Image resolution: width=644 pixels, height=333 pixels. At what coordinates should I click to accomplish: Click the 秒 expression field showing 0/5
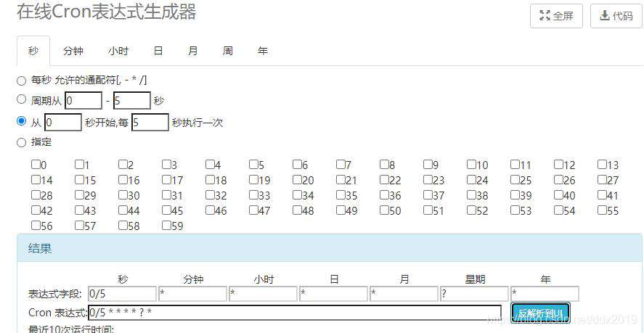tap(122, 294)
